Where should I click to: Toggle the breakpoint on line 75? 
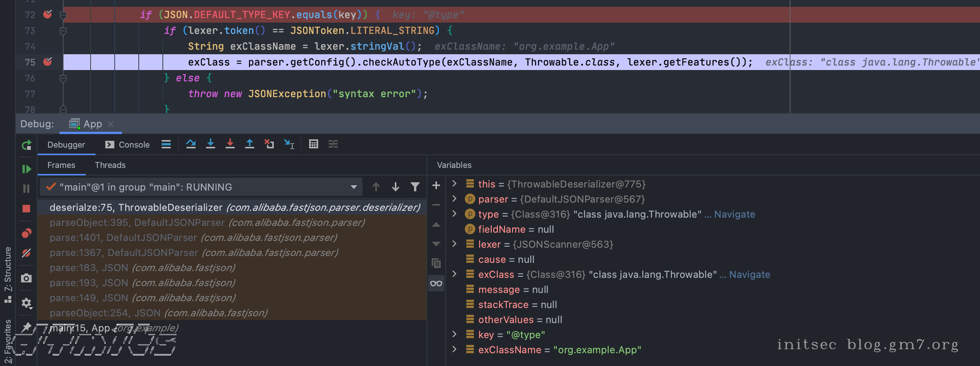(47, 62)
